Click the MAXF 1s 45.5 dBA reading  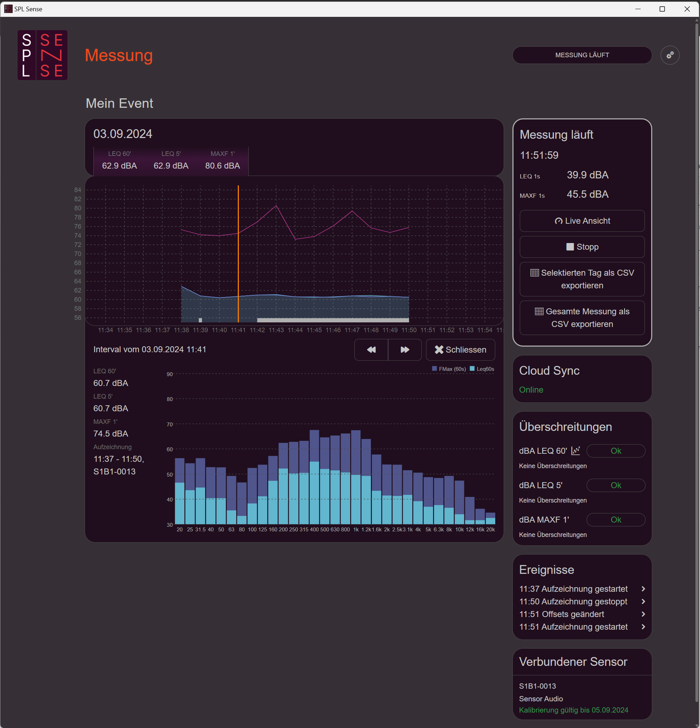click(587, 194)
